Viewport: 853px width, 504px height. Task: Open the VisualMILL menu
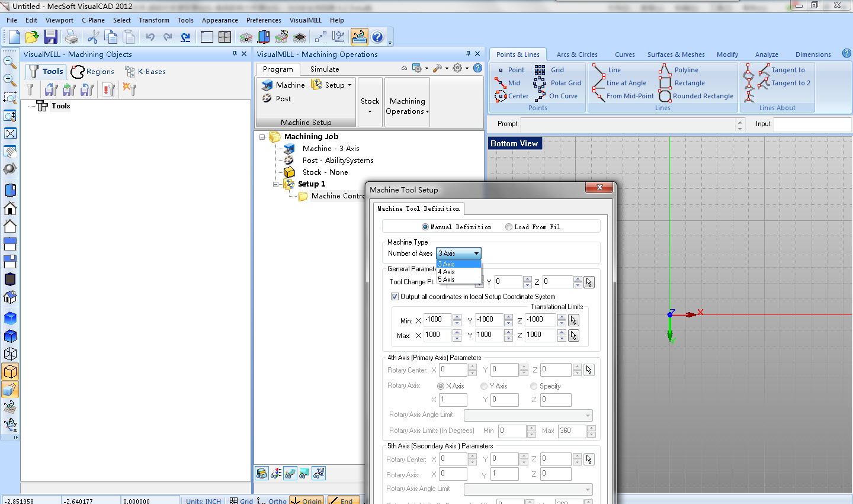pos(306,20)
